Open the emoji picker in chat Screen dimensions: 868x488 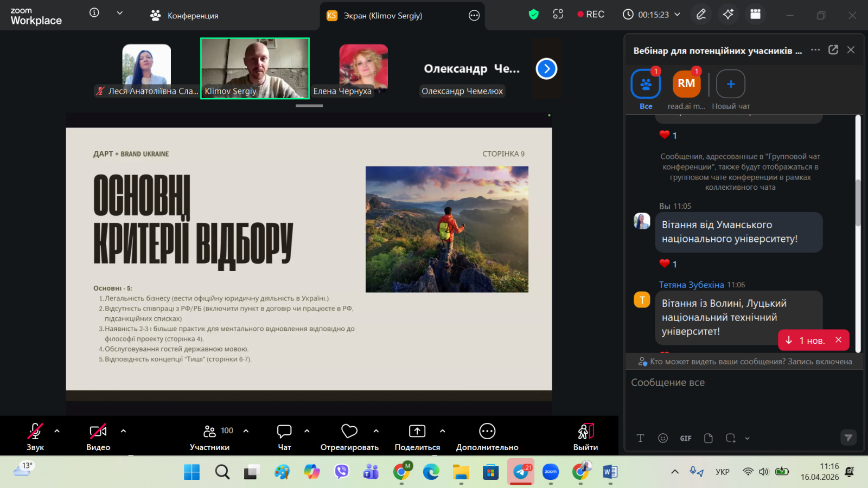coord(662,438)
